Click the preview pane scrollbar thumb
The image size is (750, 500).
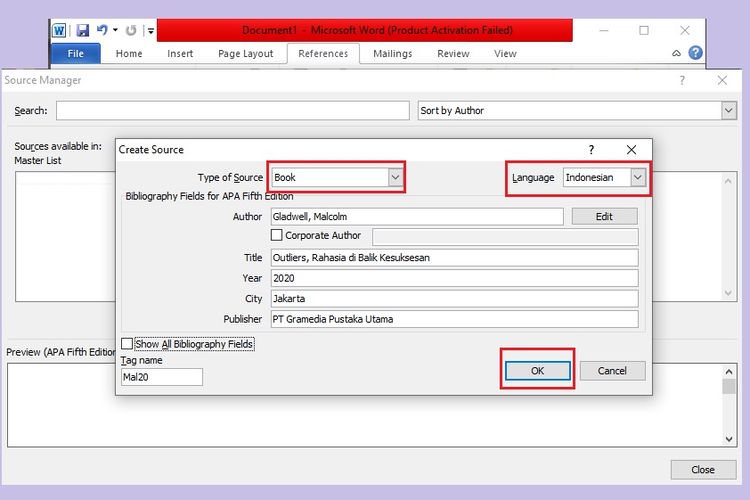click(728, 386)
